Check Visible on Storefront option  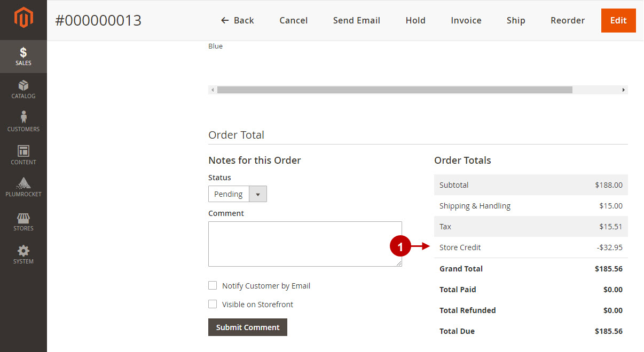tap(213, 305)
